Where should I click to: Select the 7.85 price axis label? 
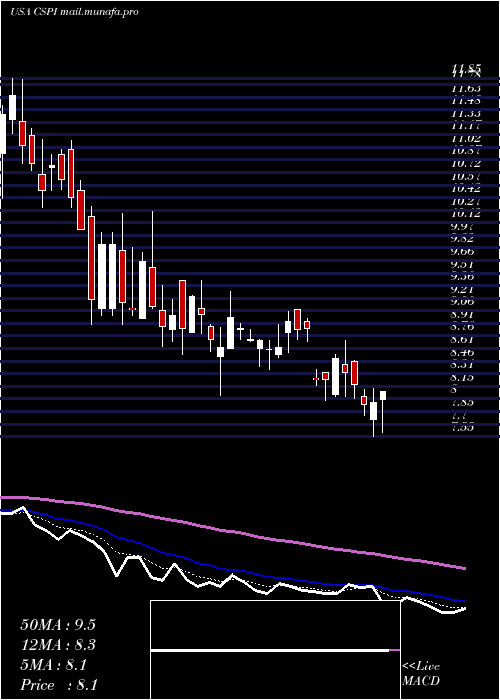click(x=462, y=402)
